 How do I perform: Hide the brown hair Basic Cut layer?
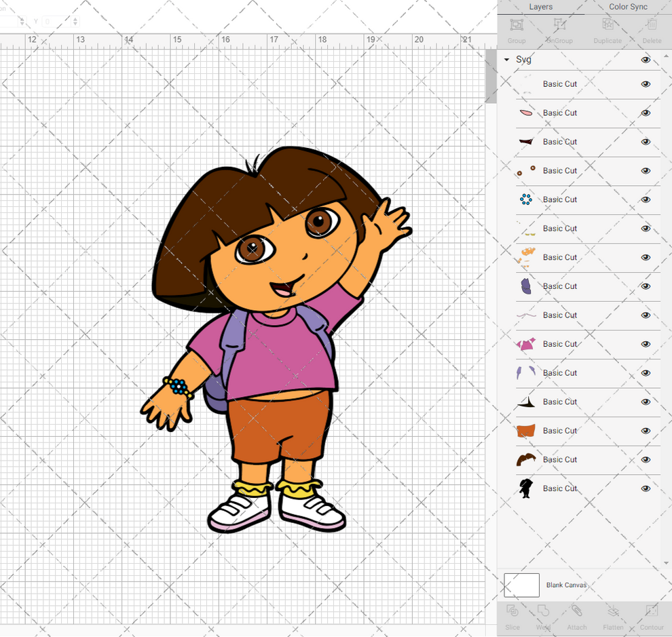(646, 459)
